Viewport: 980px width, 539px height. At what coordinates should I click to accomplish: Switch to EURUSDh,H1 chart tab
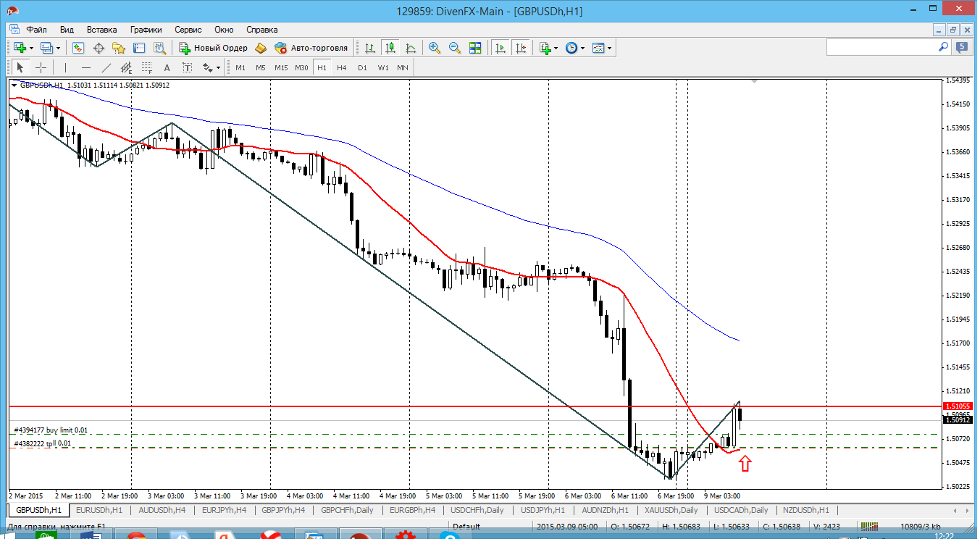[x=100, y=510]
